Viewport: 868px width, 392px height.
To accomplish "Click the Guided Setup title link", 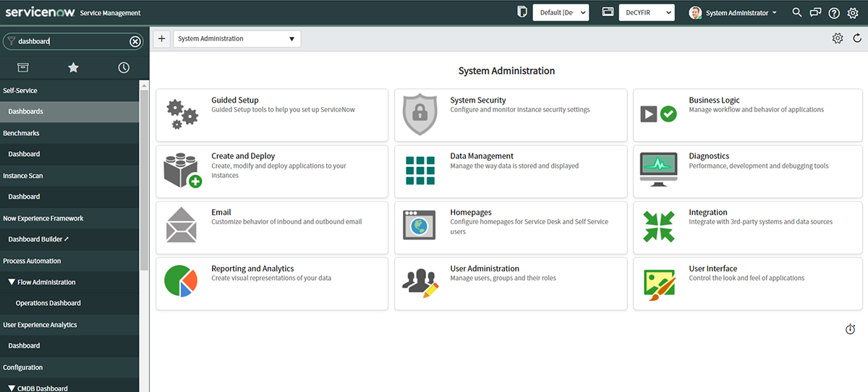I will pyautogui.click(x=235, y=101).
